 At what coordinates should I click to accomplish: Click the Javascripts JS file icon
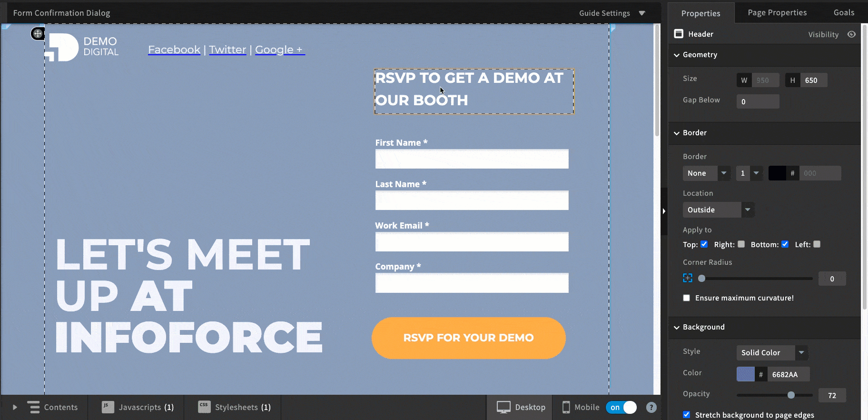click(x=108, y=407)
